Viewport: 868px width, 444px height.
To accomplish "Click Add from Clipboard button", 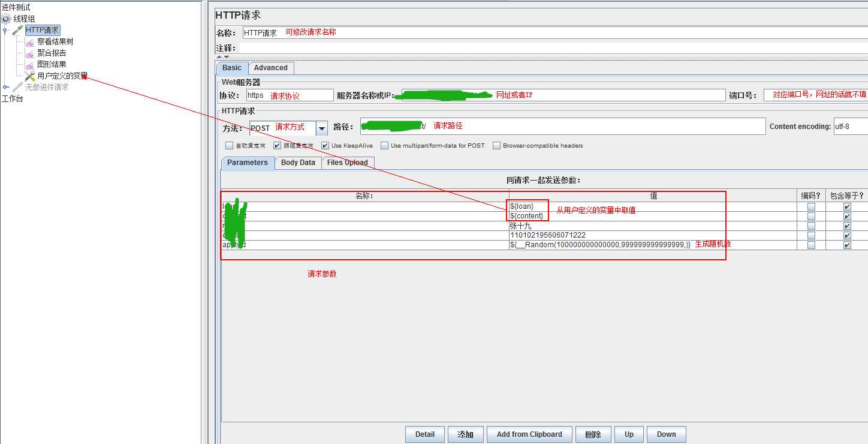I will coord(529,434).
